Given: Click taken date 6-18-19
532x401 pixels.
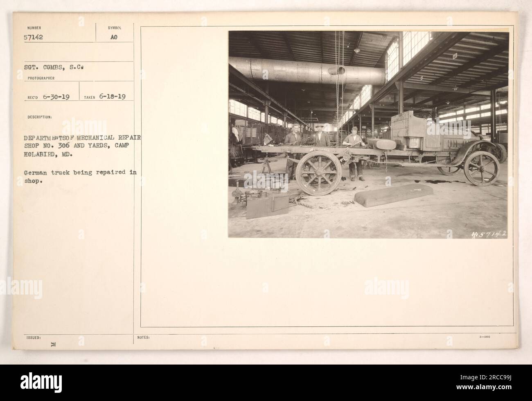Looking at the screenshot, I should coord(112,97).
